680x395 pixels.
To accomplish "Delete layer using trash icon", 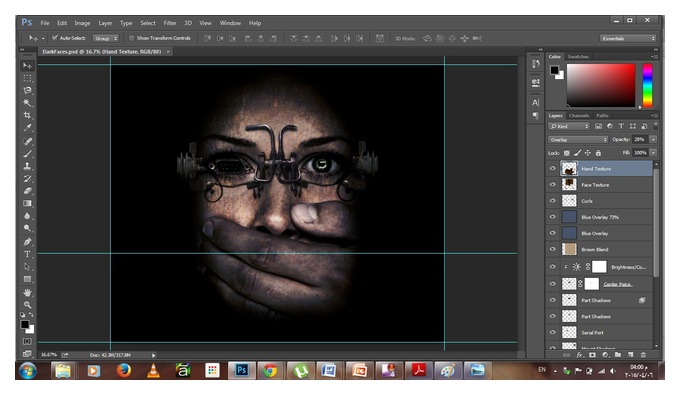I will click(x=644, y=355).
